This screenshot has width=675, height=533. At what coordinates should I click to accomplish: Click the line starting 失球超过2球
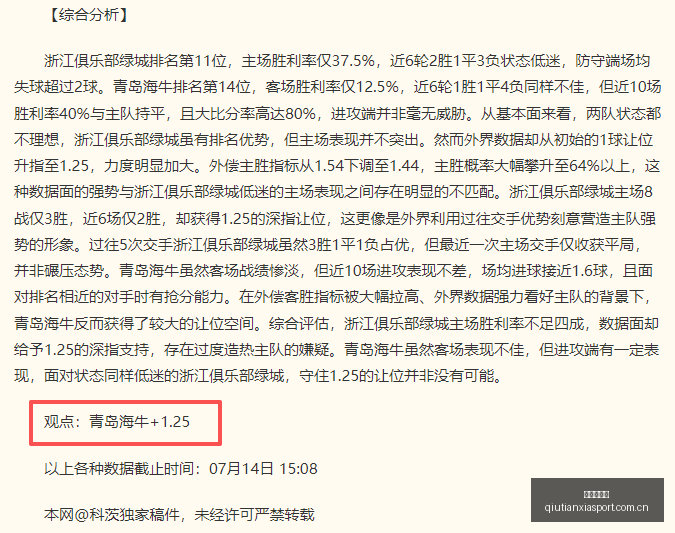[338, 87]
